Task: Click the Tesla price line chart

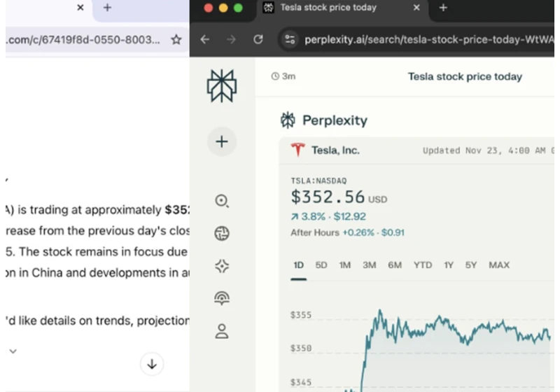Action: [x=447, y=350]
